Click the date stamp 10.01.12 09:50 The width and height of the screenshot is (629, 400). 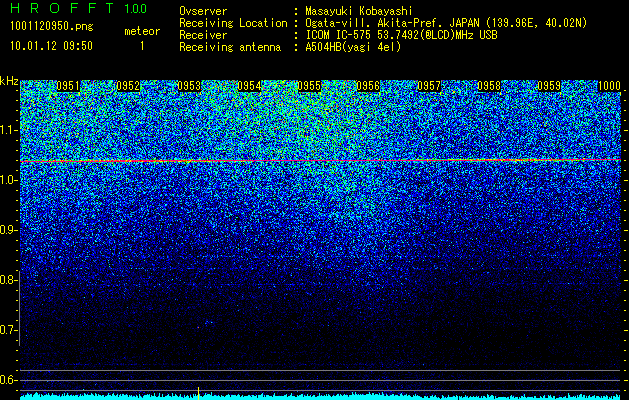click(51, 46)
